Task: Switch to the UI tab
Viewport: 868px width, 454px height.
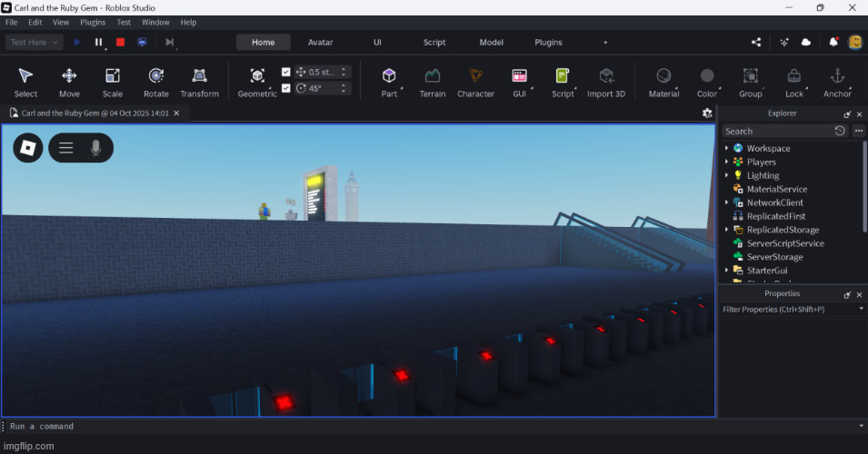Action: (x=377, y=42)
